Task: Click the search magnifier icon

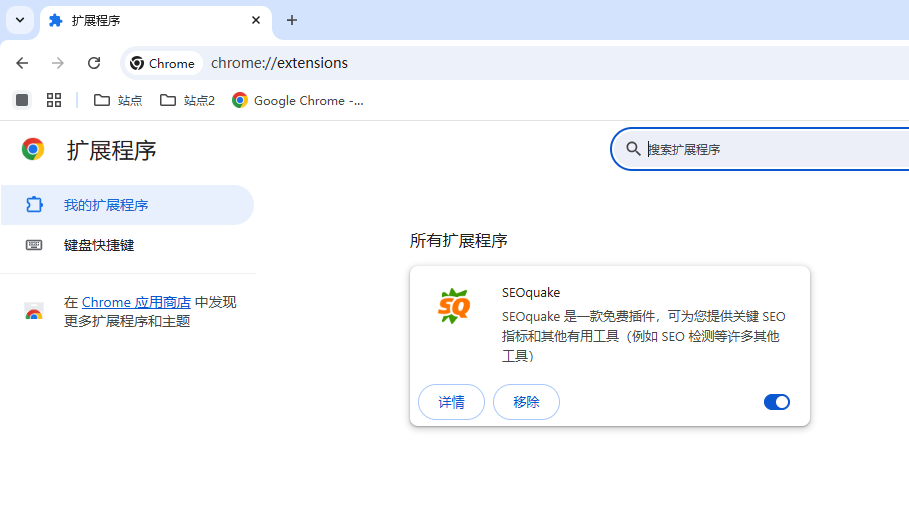Action: (x=633, y=149)
